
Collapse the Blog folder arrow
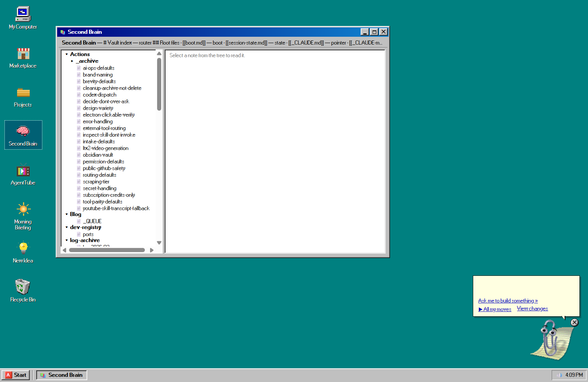tap(66, 214)
